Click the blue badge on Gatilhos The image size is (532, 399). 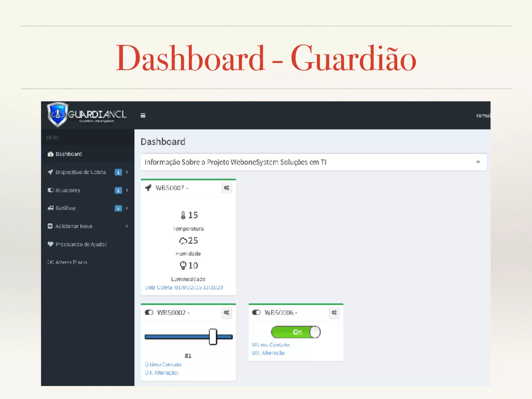[x=118, y=208]
